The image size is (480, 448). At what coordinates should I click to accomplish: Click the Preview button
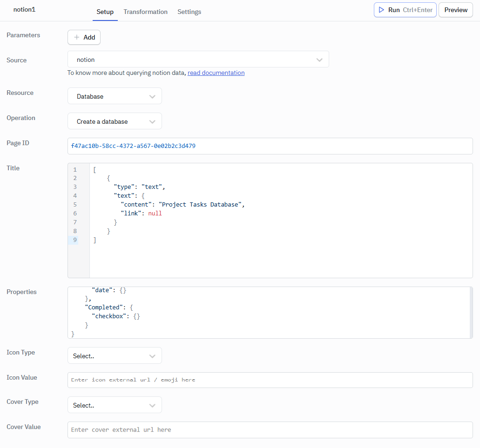(455, 9)
